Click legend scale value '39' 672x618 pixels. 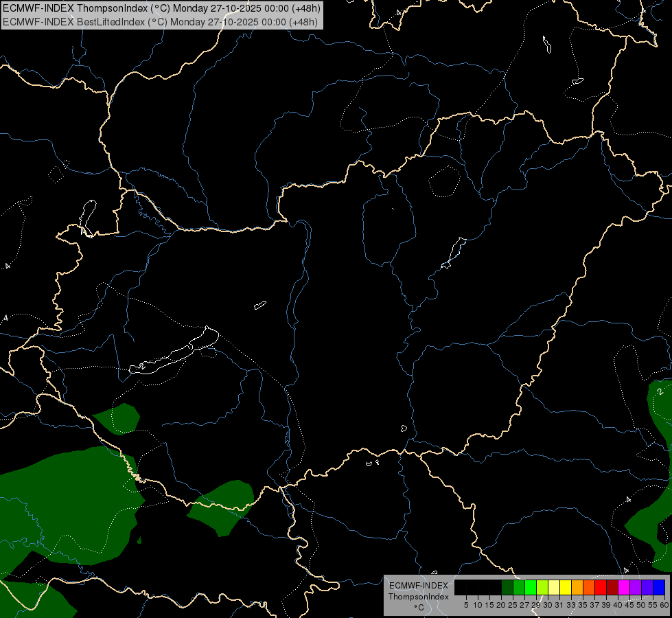pos(606,605)
